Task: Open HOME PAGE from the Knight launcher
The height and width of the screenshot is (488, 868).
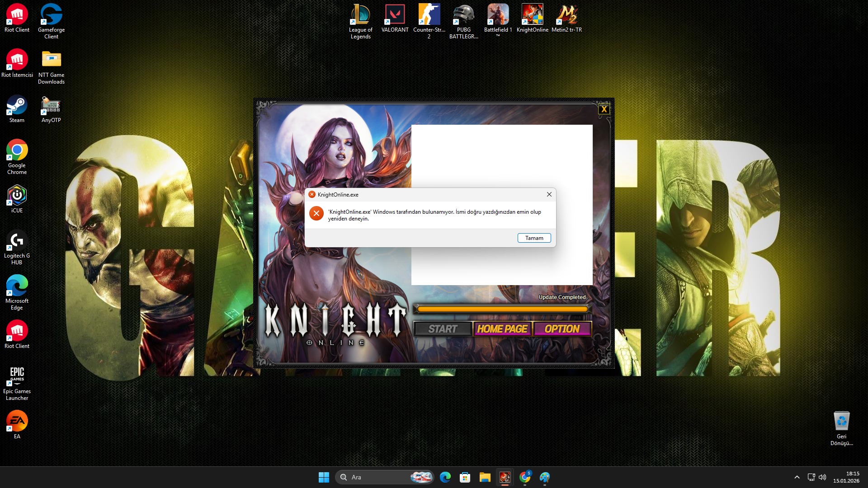Action: [x=502, y=329]
